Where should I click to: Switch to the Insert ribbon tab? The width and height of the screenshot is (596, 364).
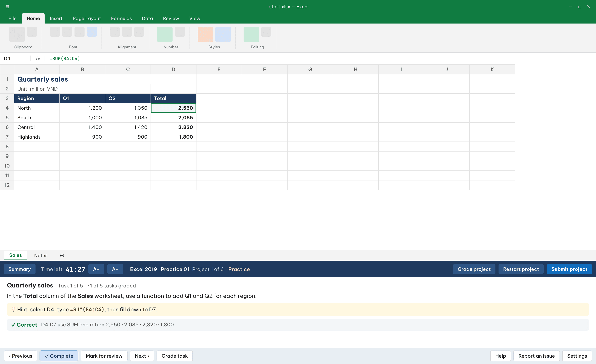[x=56, y=18]
